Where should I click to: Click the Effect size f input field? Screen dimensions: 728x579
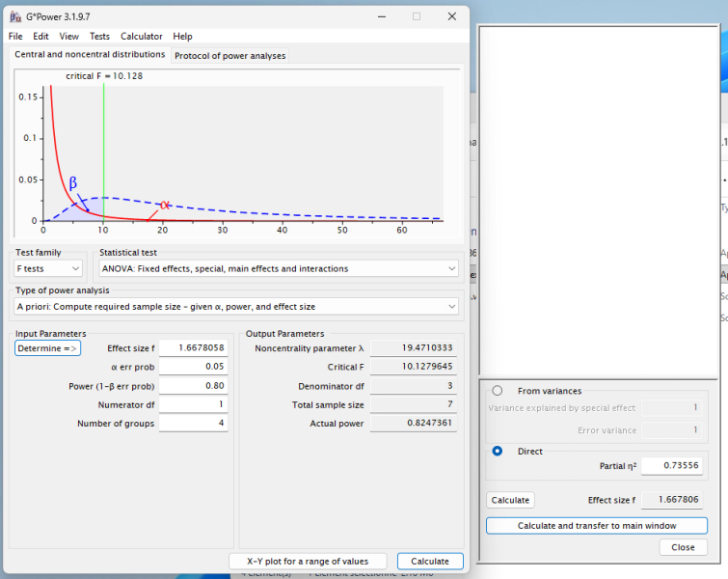(193, 347)
